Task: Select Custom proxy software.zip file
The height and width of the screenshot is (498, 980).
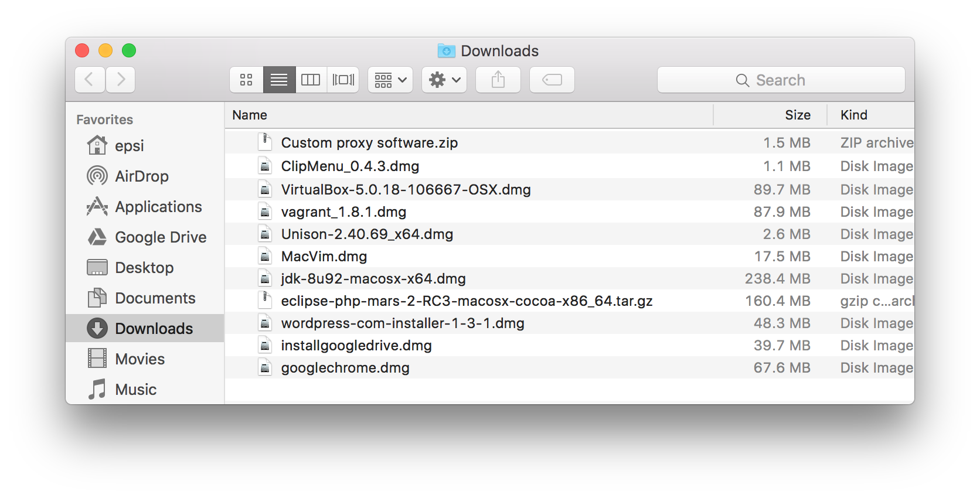Action: pos(369,143)
